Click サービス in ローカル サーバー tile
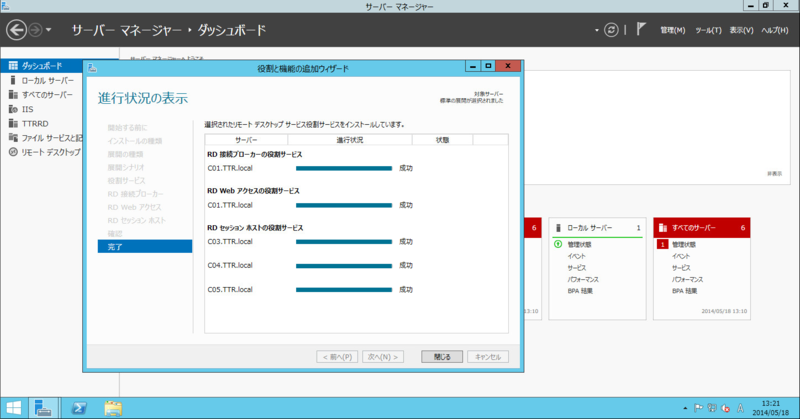The width and height of the screenshot is (800, 419). click(x=577, y=268)
